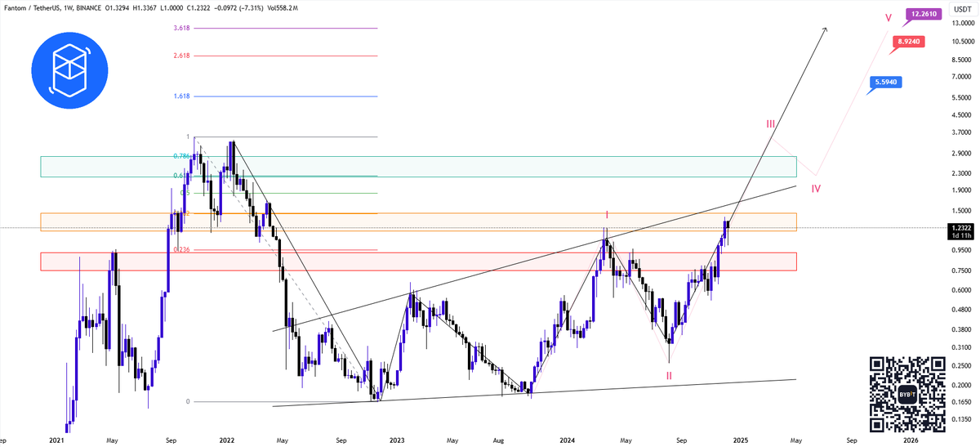Viewport: 980px width, 447px height.
Task: Click 2024 on the time axis
Action: point(568,440)
